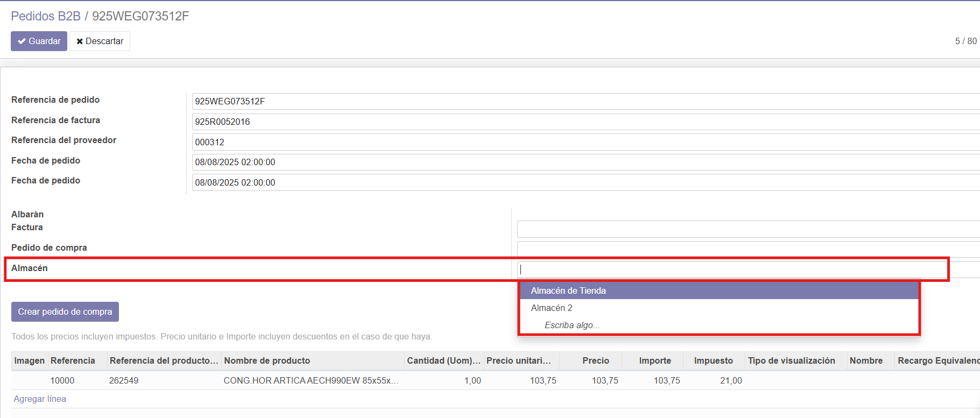Click the 5 / 80 record pager
The height and width of the screenshot is (418, 980).
(965, 41)
